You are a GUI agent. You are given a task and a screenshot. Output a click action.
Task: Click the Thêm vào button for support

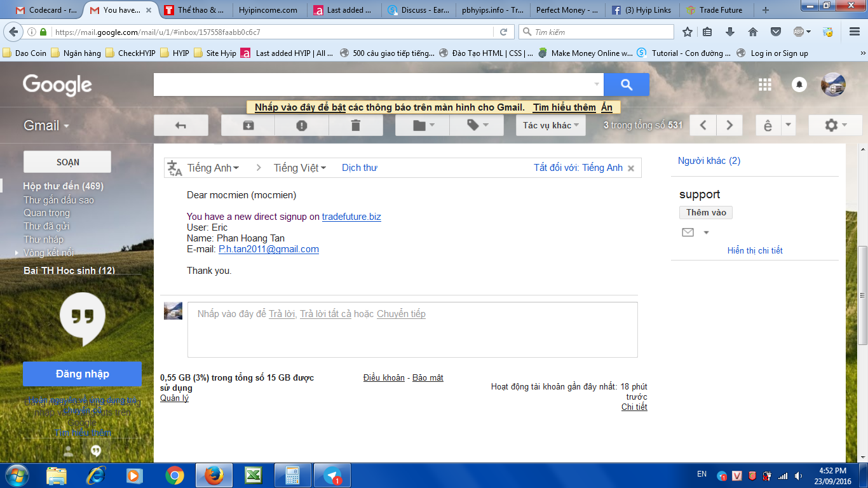tap(706, 213)
